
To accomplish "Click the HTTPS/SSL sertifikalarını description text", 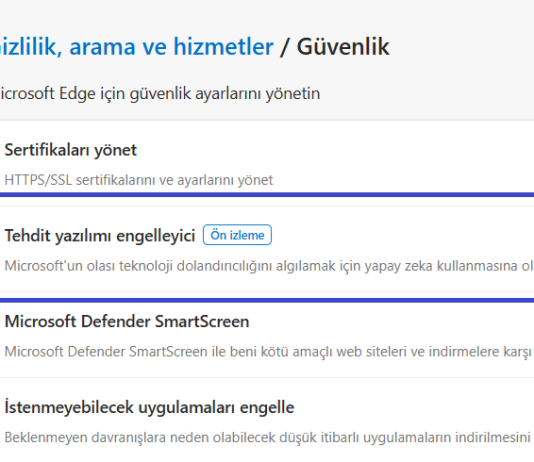I will (x=139, y=180).
